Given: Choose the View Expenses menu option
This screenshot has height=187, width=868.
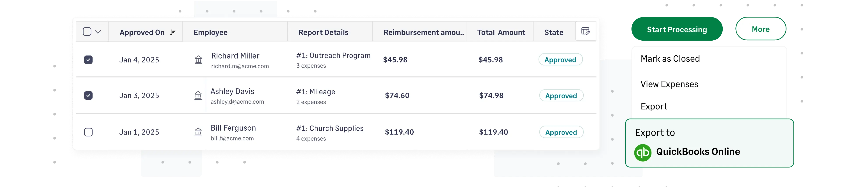Looking at the screenshot, I should 669,84.
